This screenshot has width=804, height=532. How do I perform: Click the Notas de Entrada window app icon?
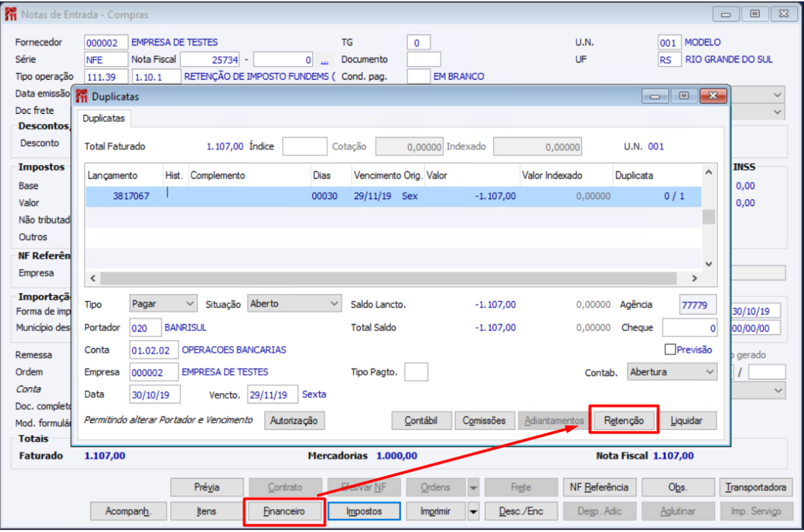point(10,15)
